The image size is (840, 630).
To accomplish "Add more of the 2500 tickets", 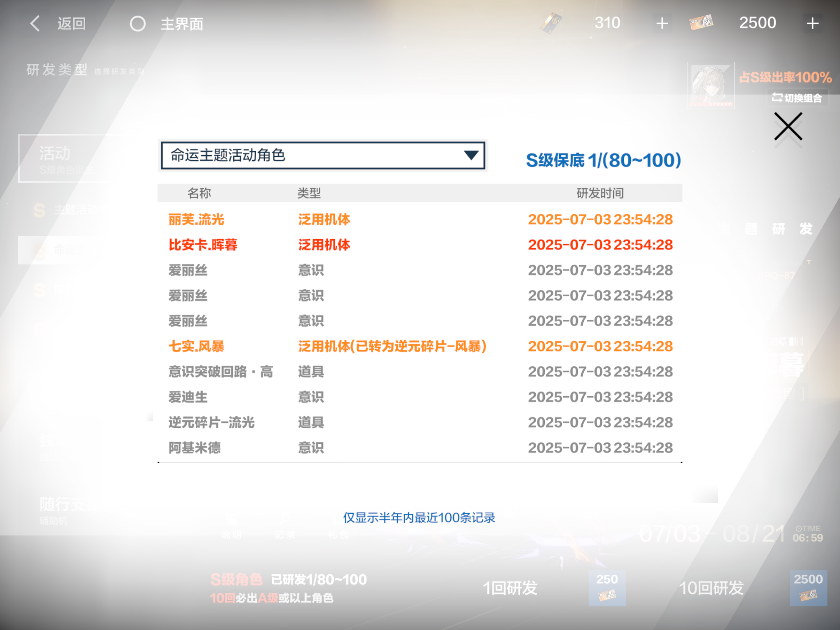I will (x=812, y=23).
